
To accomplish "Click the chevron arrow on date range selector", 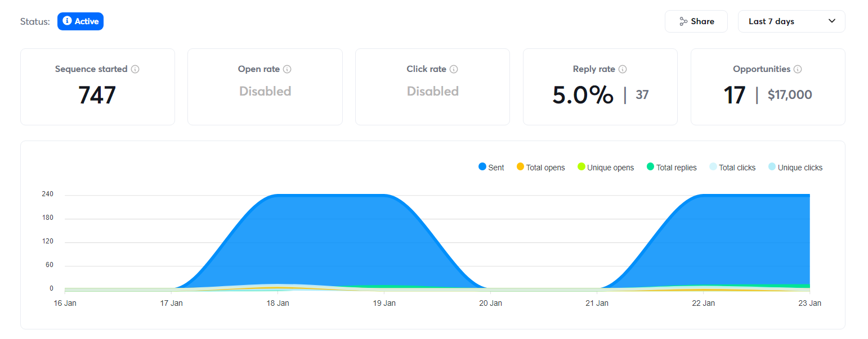I will click(832, 21).
